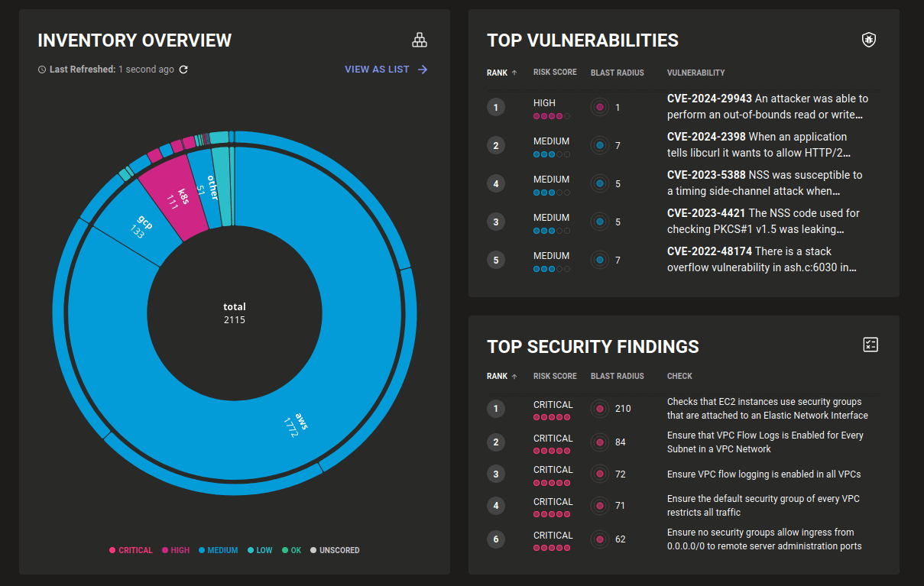The width and height of the screenshot is (924, 586).
Task: Open the VIEW AS LIST link
Action: coord(385,70)
